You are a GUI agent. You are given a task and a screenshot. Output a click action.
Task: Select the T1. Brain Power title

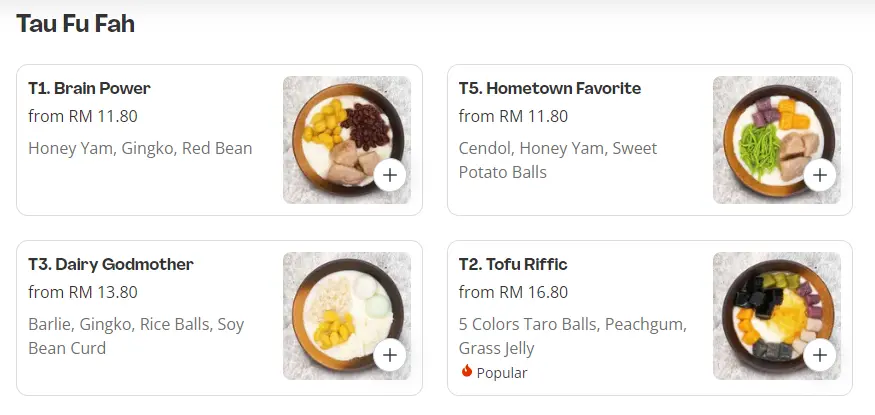[89, 88]
